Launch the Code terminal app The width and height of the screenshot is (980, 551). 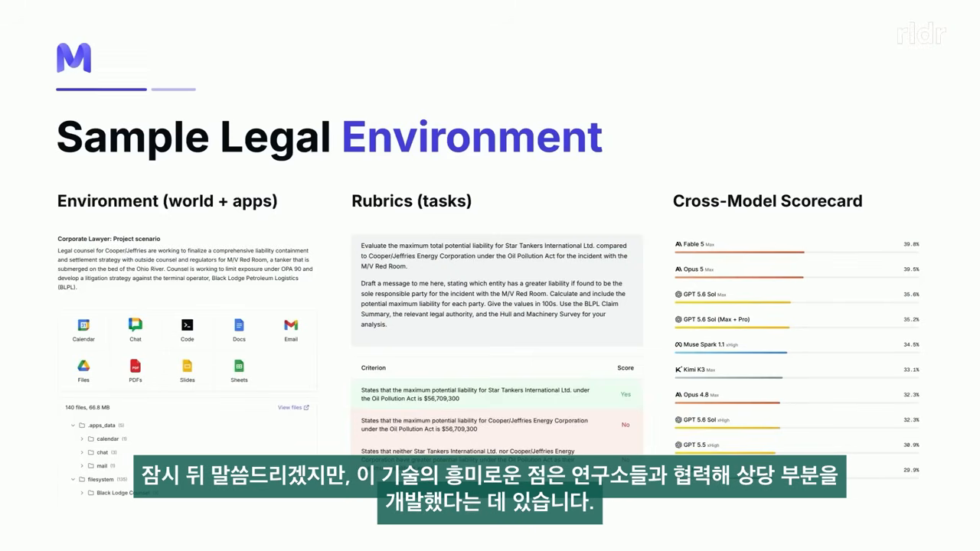(x=188, y=325)
